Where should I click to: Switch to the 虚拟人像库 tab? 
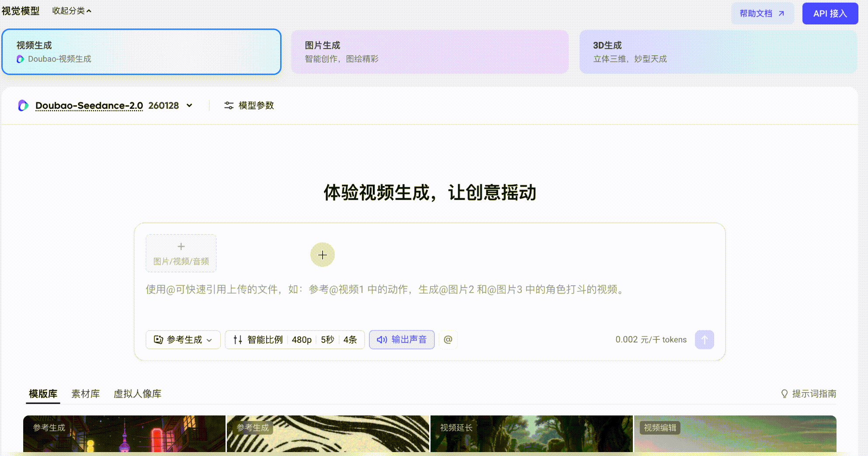[138, 394]
